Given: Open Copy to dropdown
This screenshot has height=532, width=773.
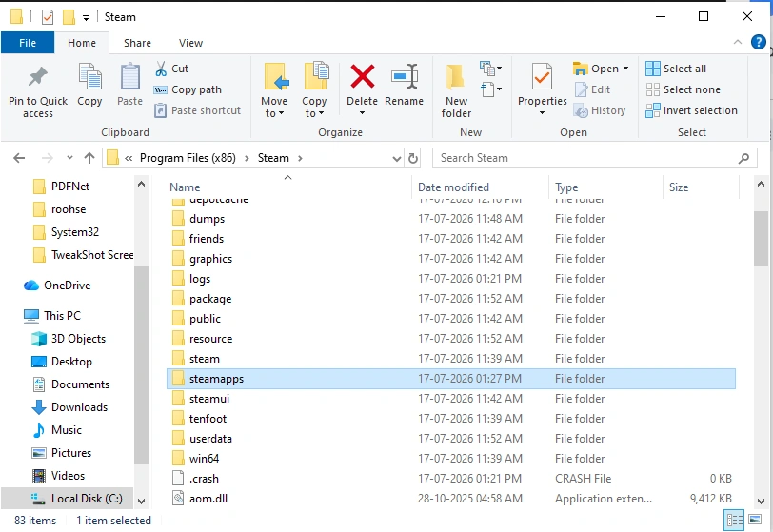Looking at the screenshot, I should point(314,91).
